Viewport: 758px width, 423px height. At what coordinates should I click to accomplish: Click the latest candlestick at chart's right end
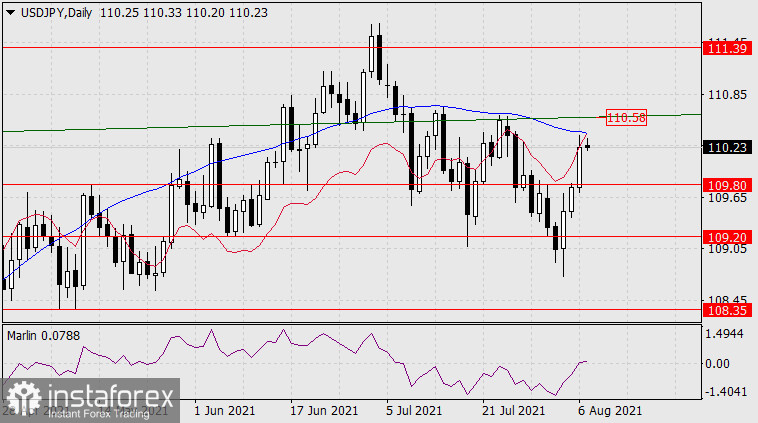588,147
